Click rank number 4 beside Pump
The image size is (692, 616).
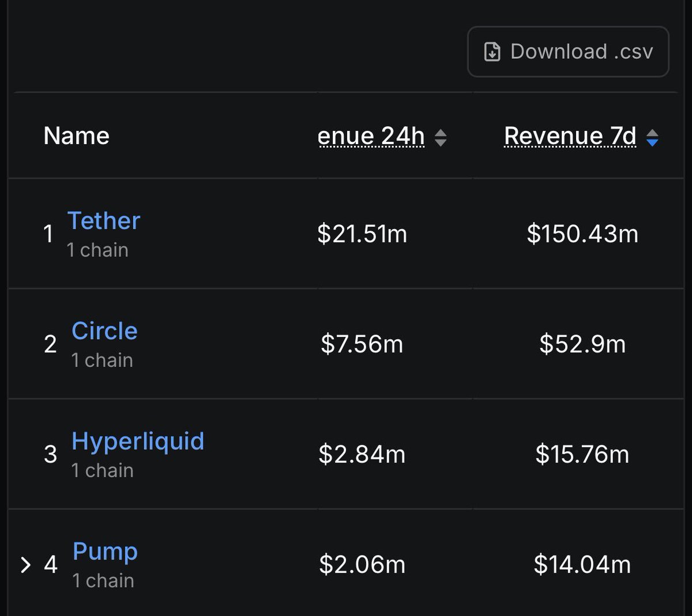[x=51, y=564]
